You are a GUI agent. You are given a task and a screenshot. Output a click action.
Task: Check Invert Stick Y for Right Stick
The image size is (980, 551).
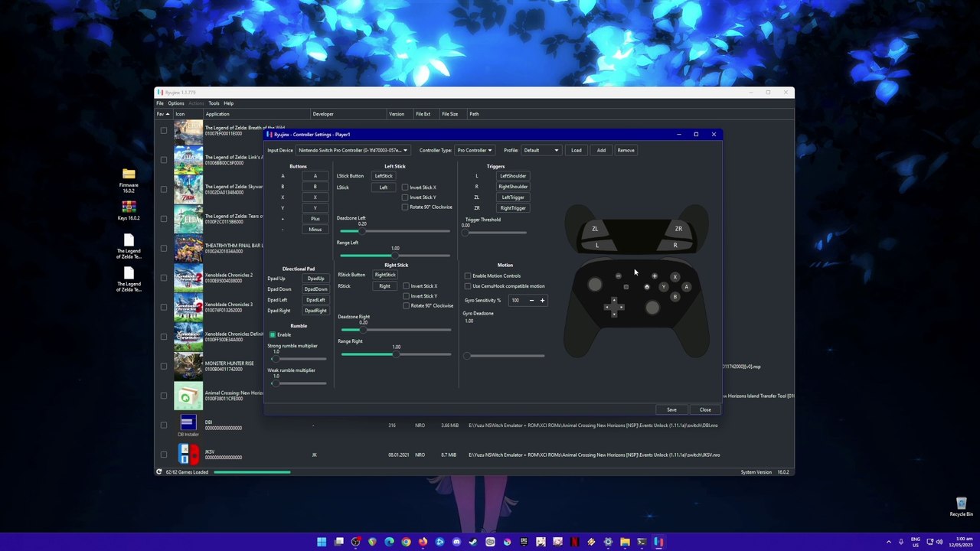click(406, 296)
